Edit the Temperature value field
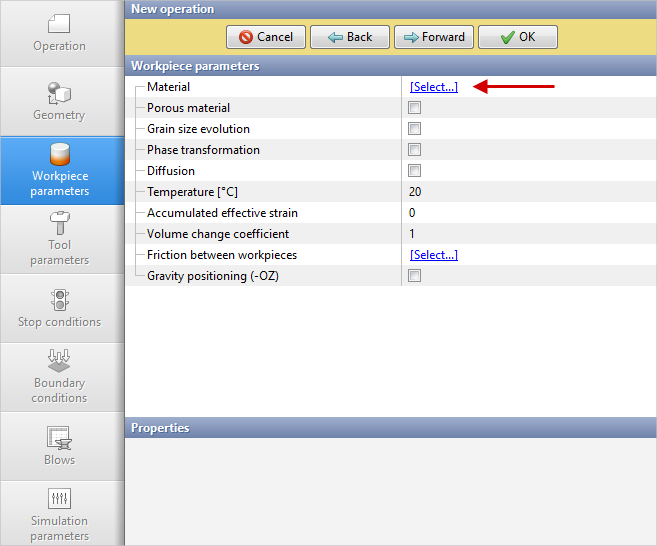The height and width of the screenshot is (546, 657). 500,192
